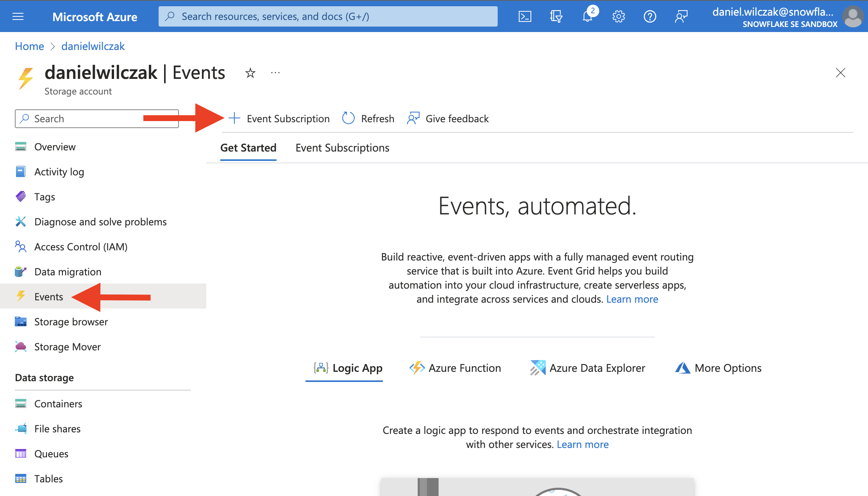Switch to the Event Subscriptions tab
Image resolution: width=868 pixels, height=496 pixels.
tap(343, 148)
